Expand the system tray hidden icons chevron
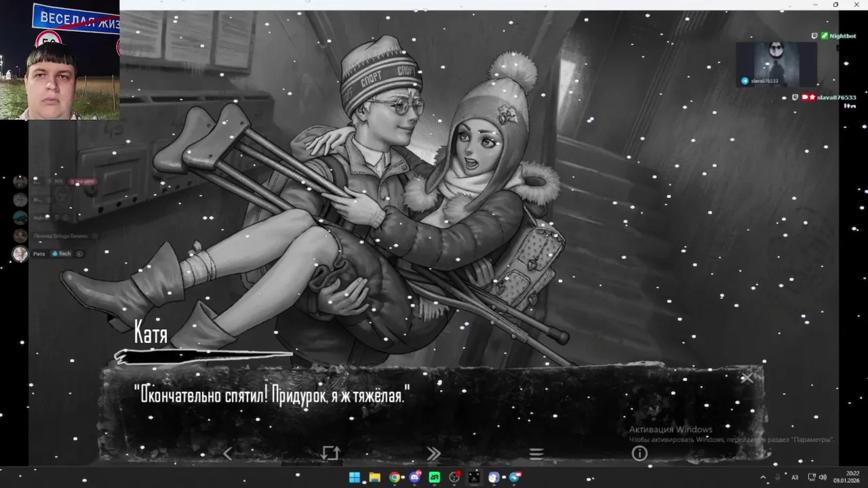Image resolution: width=868 pixels, height=488 pixels. 762,478
